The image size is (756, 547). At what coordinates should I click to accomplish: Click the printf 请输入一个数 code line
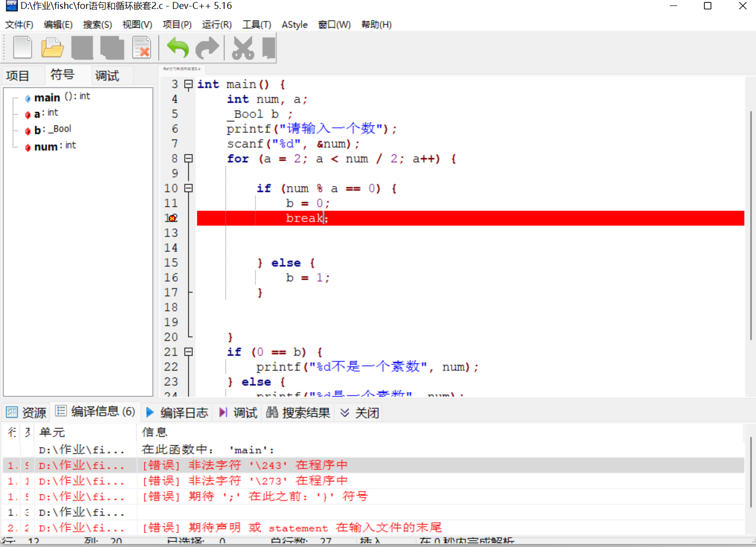pyautogui.click(x=312, y=129)
